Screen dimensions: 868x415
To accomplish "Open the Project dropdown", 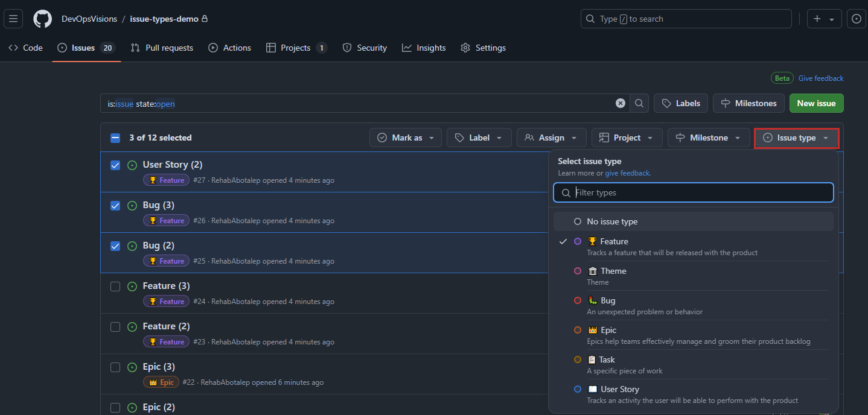I will [627, 138].
